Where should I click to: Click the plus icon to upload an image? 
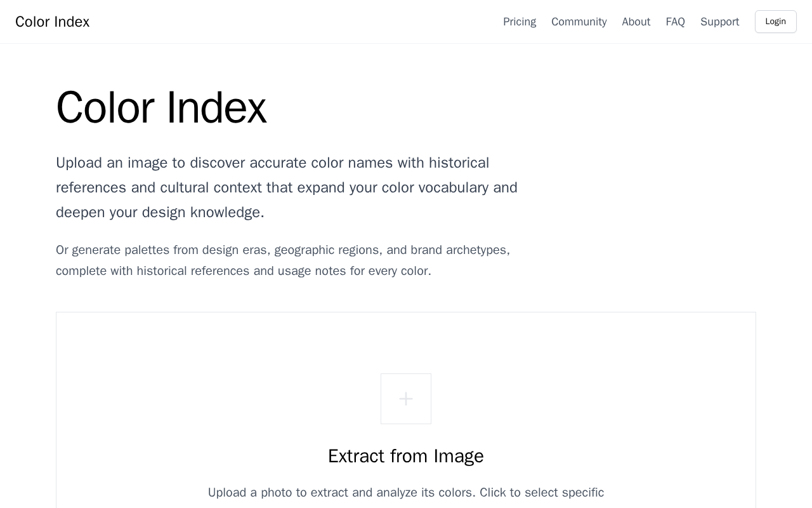[406, 399]
